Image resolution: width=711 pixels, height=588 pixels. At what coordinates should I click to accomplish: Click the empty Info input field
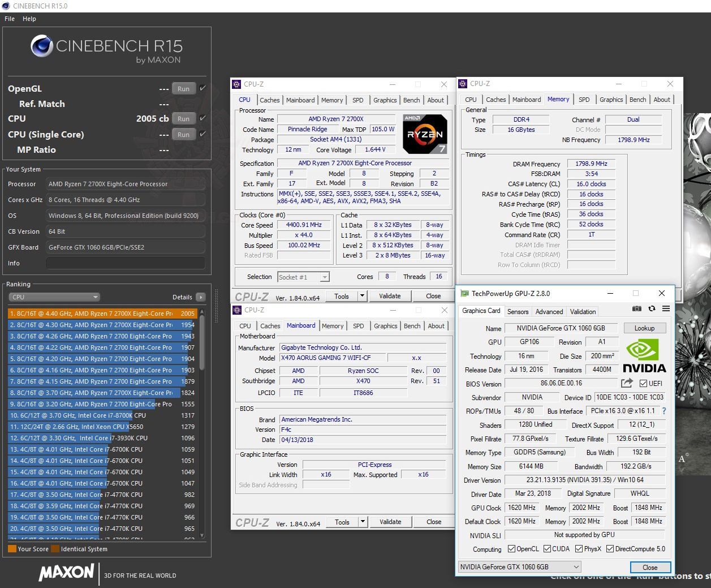coord(125,263)
